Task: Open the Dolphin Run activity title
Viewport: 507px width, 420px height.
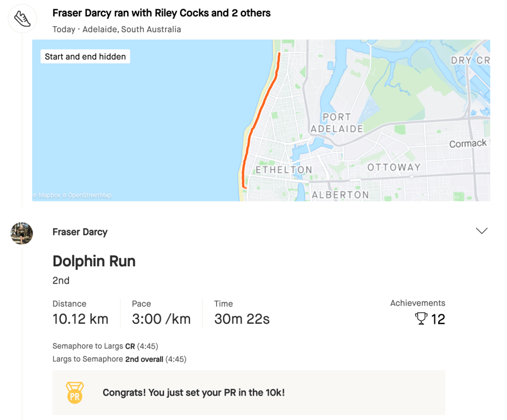Action: pyautogui.click(x=94, y=261)
